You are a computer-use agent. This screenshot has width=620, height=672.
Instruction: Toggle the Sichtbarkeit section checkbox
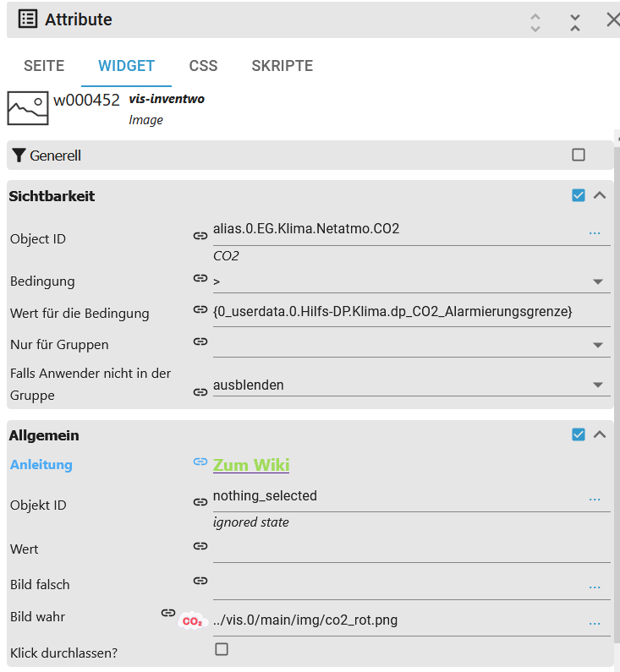click(x=579, y=195)
